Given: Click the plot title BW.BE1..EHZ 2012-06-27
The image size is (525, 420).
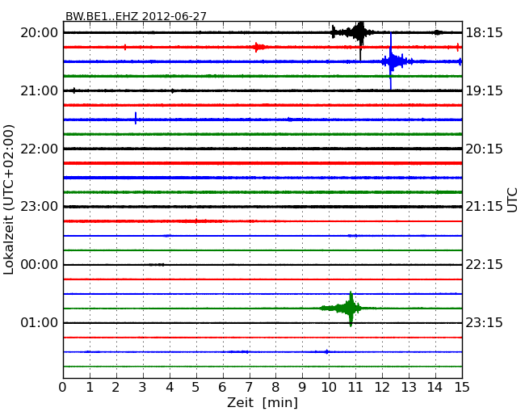Looking at the screenshot, I should (x=136, y=16).
